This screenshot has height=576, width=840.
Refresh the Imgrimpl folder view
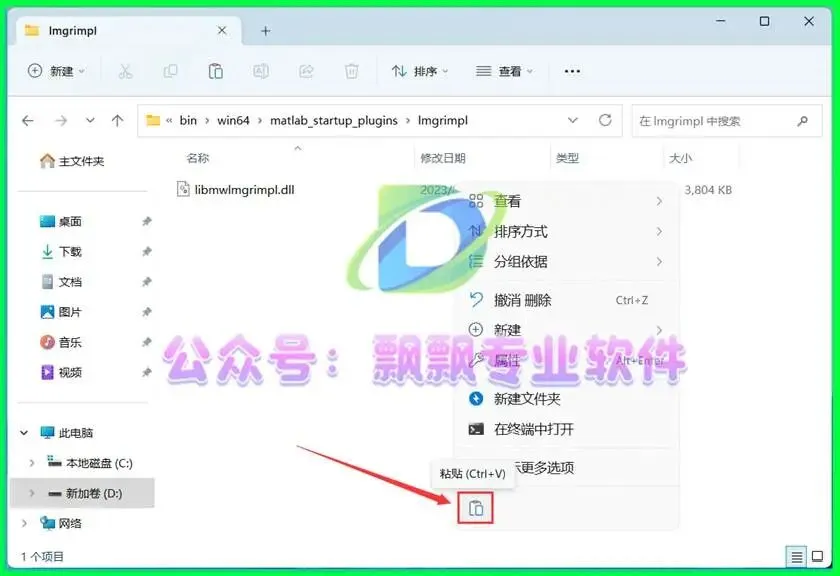coord(605,121)
